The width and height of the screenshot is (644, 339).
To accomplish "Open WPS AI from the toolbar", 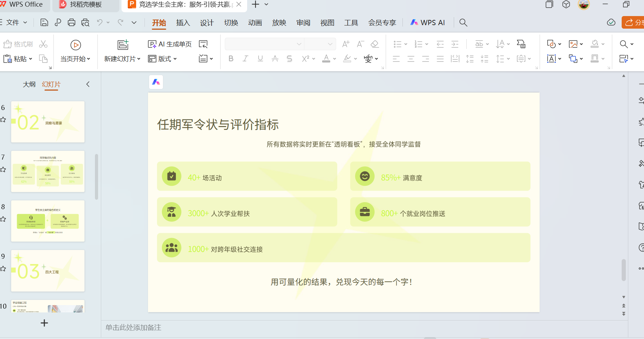I will coord(427,22).
